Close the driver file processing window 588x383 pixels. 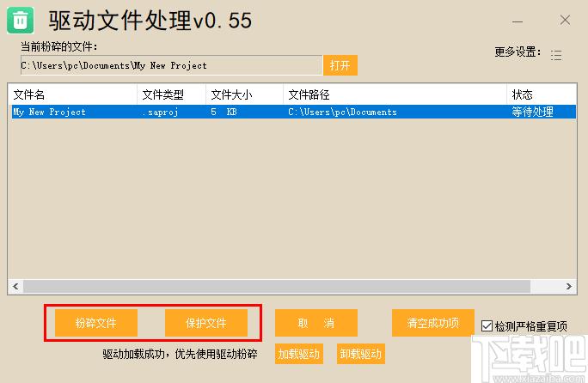pos(565,20)
